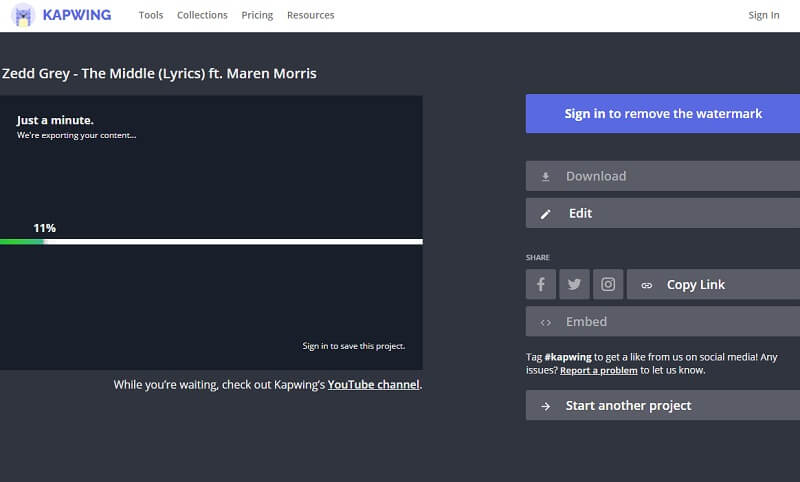800x482 pixels.
Task: Click Sign in to save this project
Action: coord(353,346)
